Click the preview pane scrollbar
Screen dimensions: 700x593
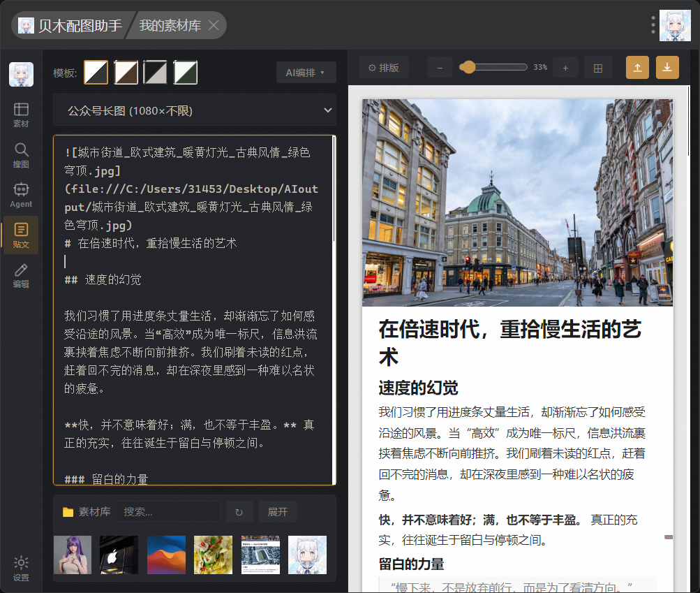pos(688,121)
